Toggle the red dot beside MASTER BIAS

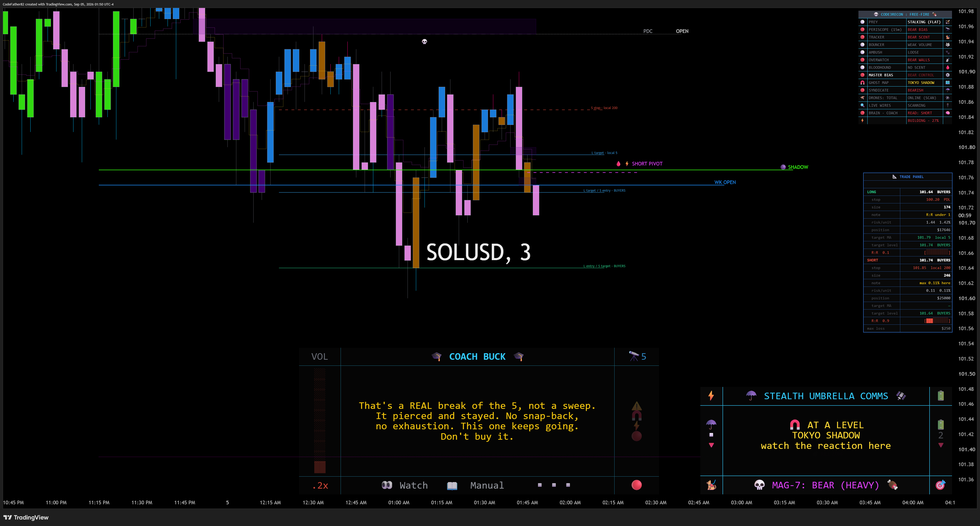click(862, 75)
